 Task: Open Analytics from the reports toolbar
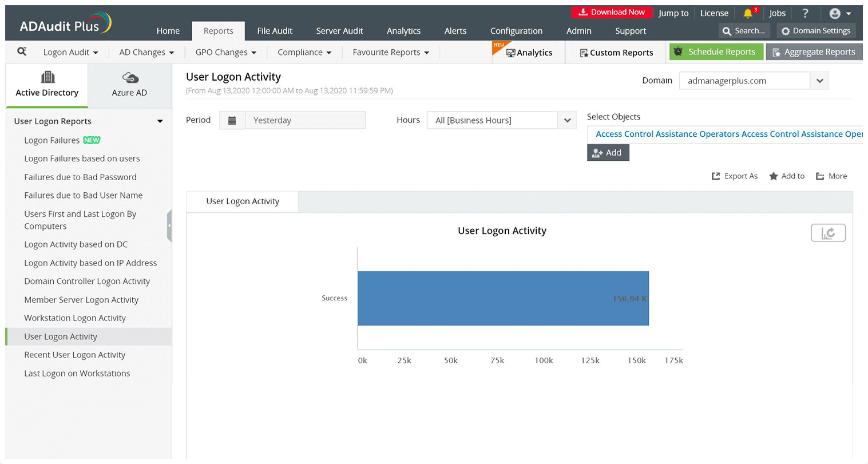(x=528, y=52)
